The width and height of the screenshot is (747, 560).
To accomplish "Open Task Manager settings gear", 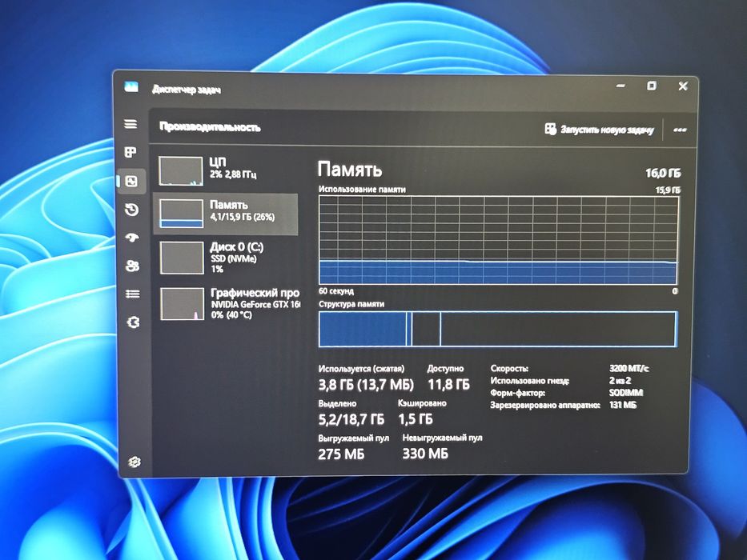I will (135, 462).
